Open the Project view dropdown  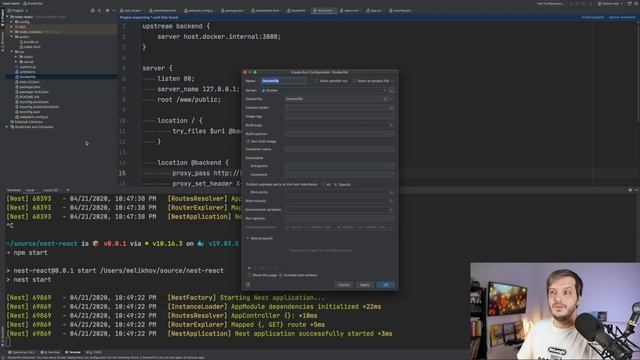pyautogui.click(x=18, y=11)
